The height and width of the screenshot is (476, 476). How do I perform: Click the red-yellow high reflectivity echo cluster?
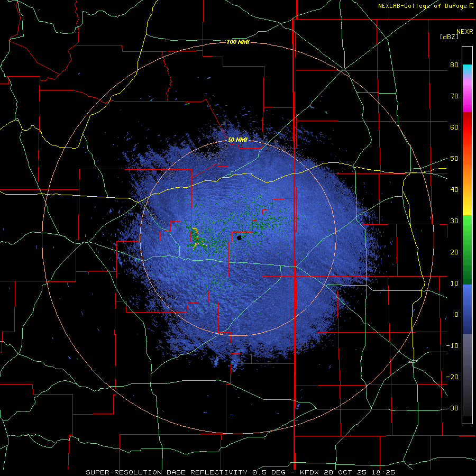click(x=196, y=238)
